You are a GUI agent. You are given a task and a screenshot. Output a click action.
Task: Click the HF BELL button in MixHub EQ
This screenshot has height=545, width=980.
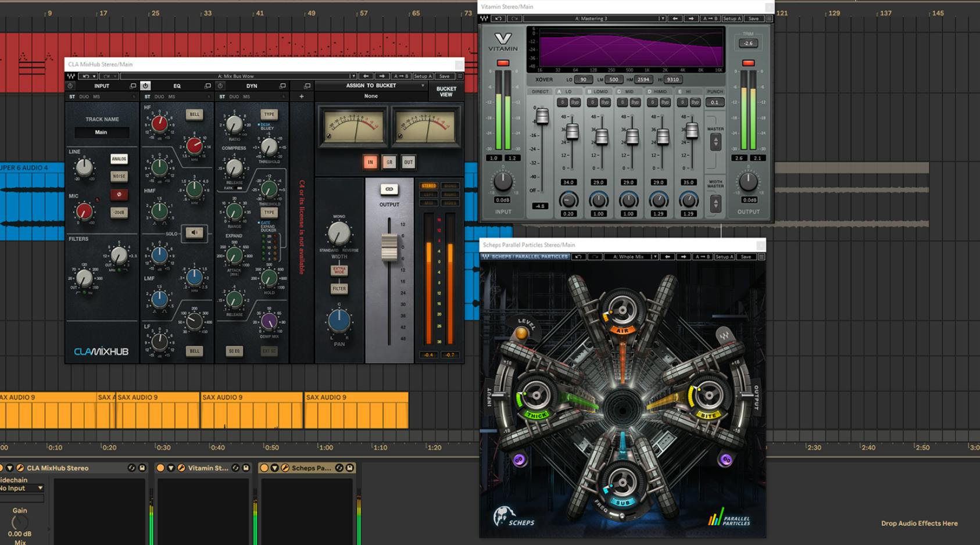(x=194, y=114)
